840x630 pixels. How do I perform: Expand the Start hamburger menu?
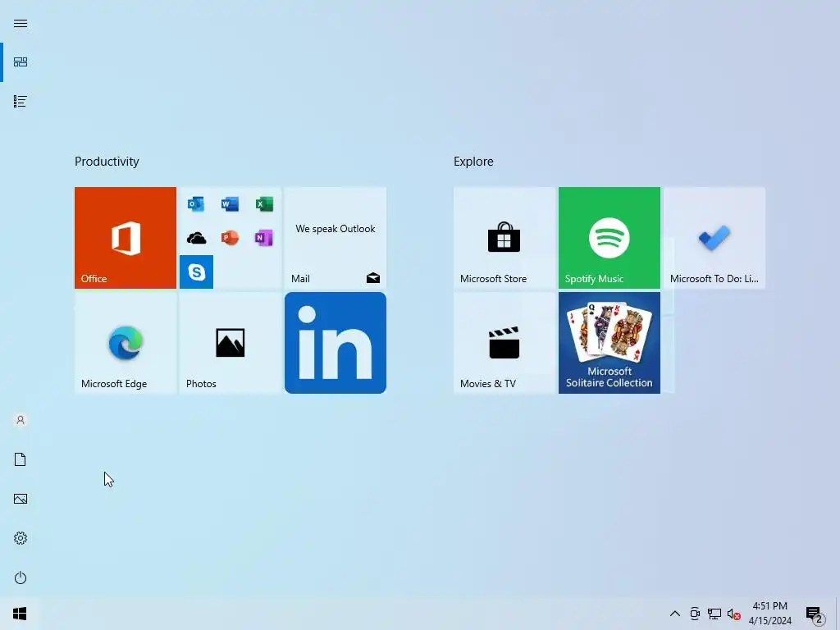pos(21,23)
